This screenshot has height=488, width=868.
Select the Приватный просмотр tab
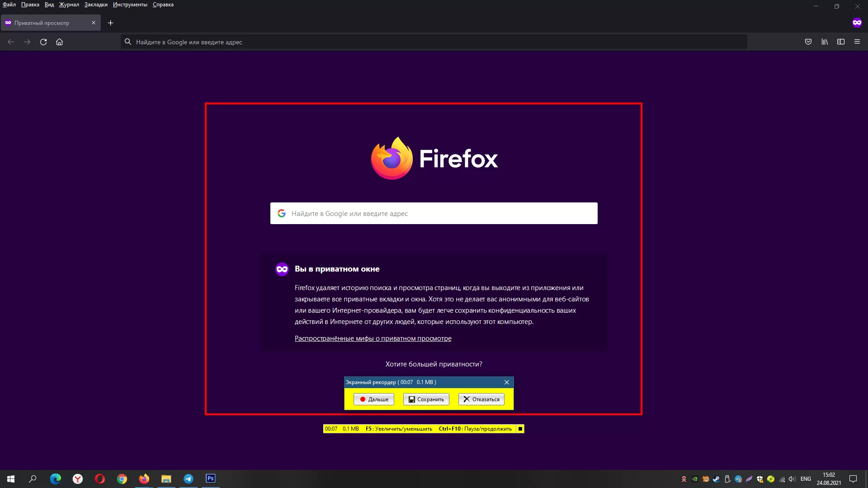[x=51, y=23]
